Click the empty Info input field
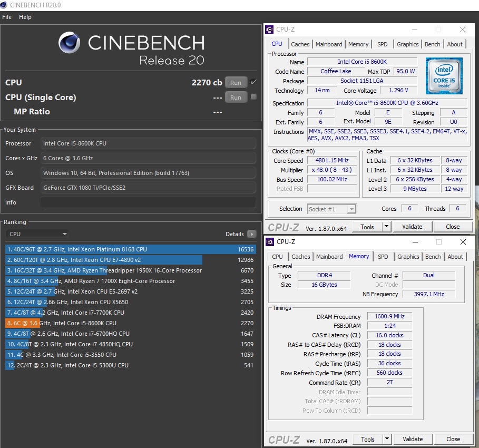The width and height of the screenshot is (479, 448). pos(148,202)
